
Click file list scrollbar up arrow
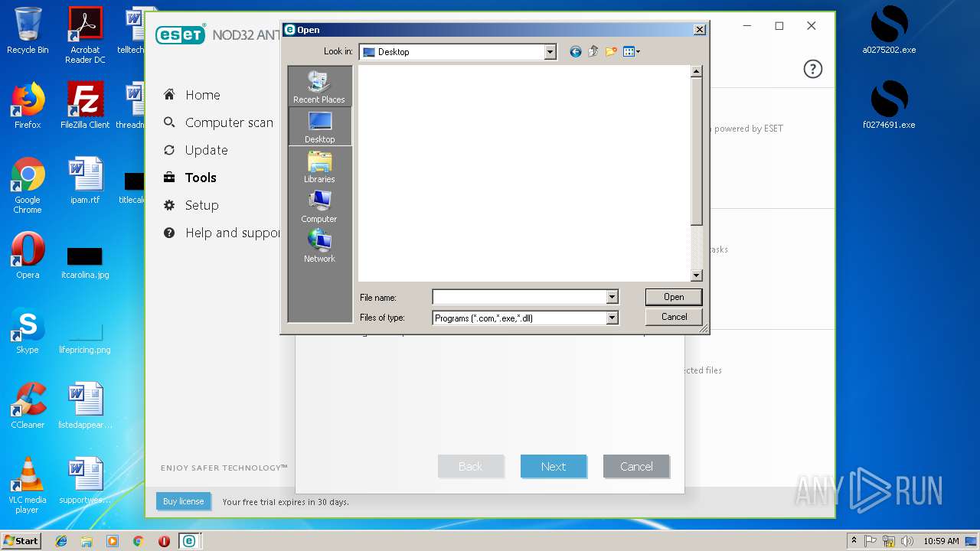click(696, 71)
